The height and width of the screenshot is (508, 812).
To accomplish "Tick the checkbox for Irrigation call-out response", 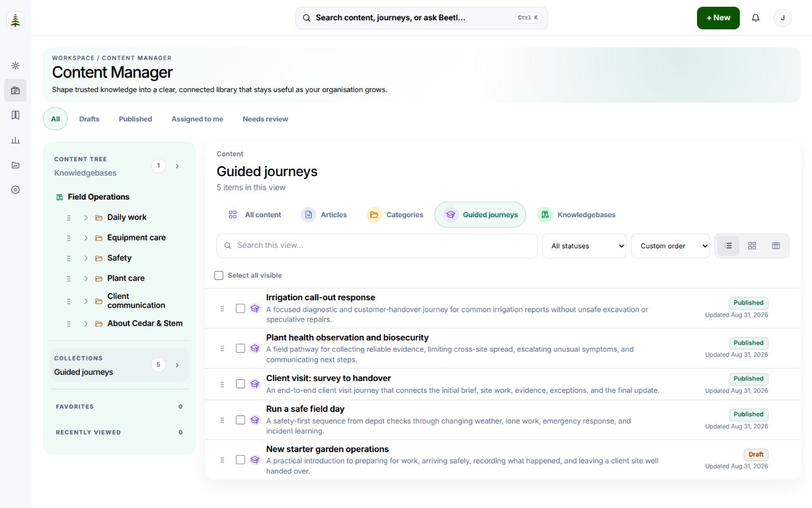I will pyautogui.click(x=240, y=309).
